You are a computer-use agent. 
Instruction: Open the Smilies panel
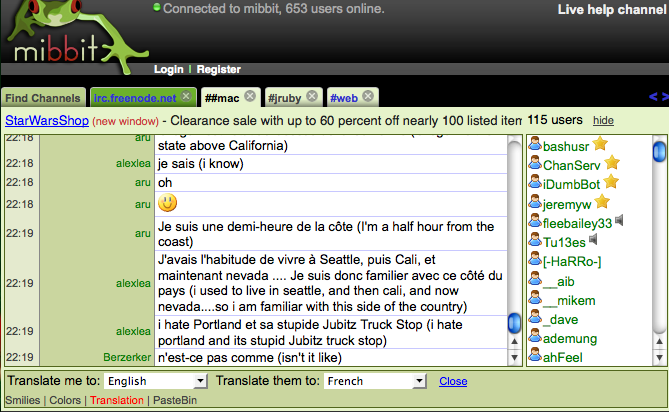23,400
